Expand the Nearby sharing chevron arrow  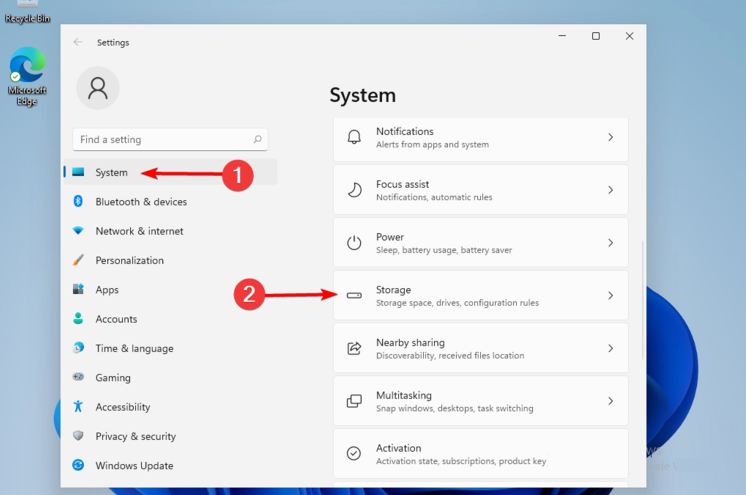tap(610, 348)
